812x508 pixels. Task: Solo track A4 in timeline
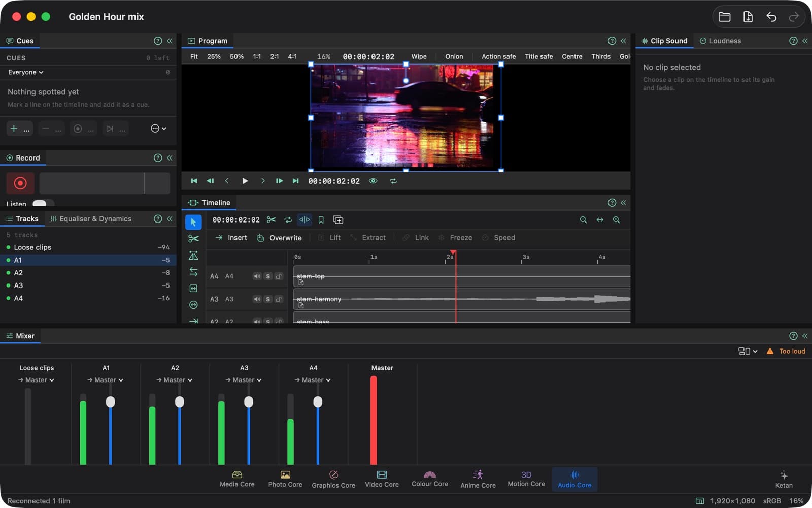(268, 276)
